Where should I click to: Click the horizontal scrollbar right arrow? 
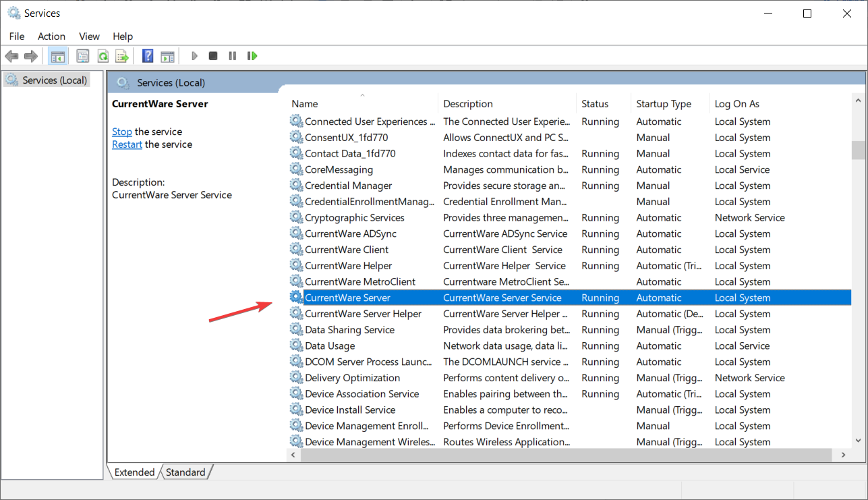(x=844, y=455)
